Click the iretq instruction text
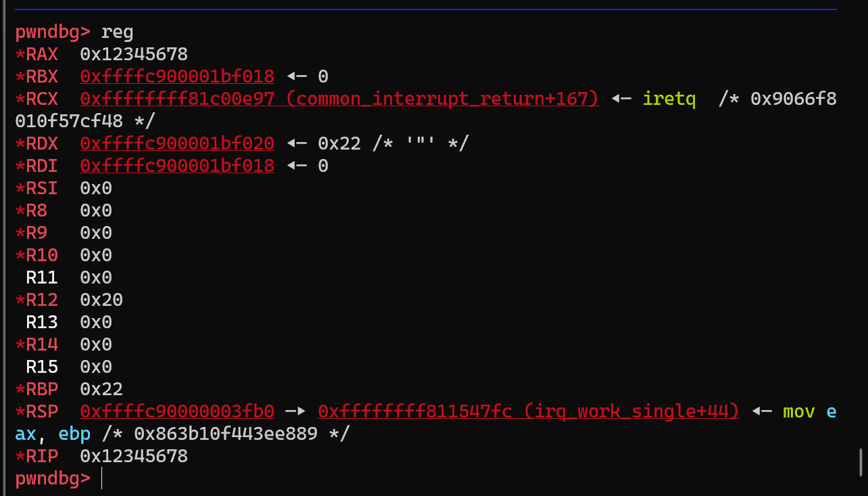Image resolution: width=868 pixels, height=496 pixels. pyautogui.click(x=669, y=98)
